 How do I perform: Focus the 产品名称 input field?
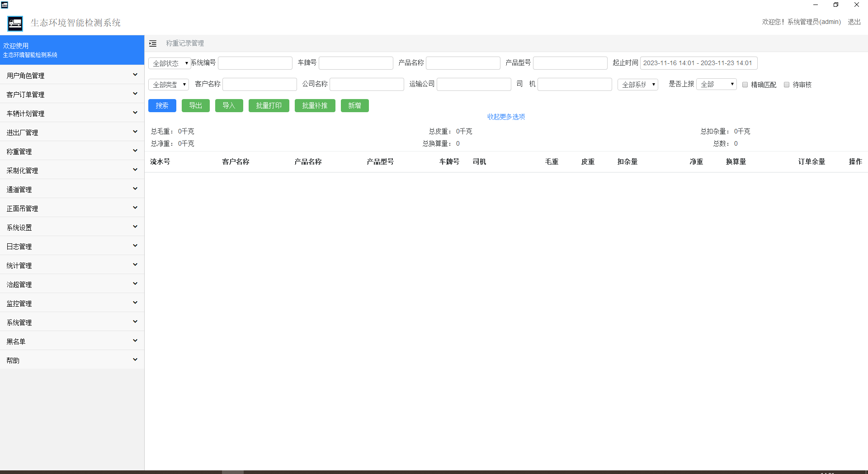[x=463, y=63]
